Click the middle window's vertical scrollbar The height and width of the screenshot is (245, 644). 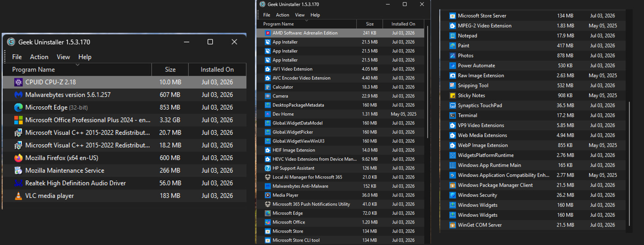click(x=427, y=83)
